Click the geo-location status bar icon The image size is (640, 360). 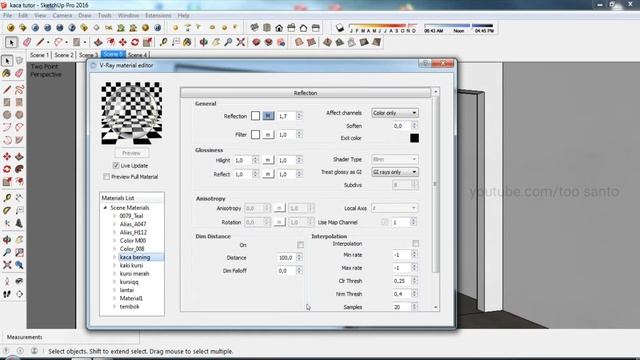(x=6, y=351)
